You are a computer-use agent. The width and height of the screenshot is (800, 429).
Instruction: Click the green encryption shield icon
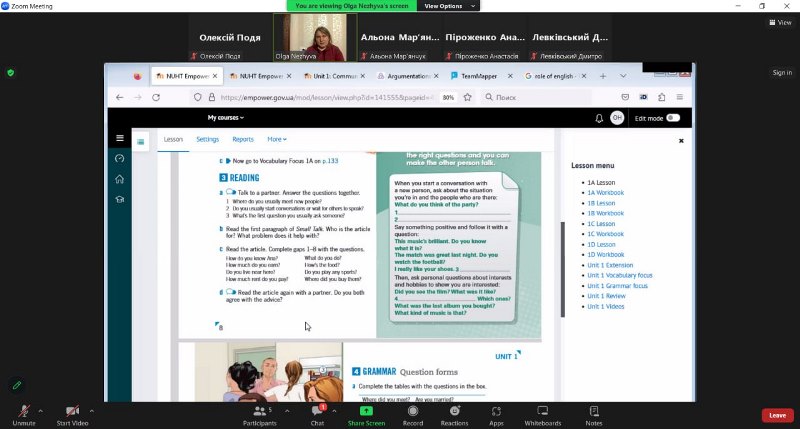coord(11,72)
